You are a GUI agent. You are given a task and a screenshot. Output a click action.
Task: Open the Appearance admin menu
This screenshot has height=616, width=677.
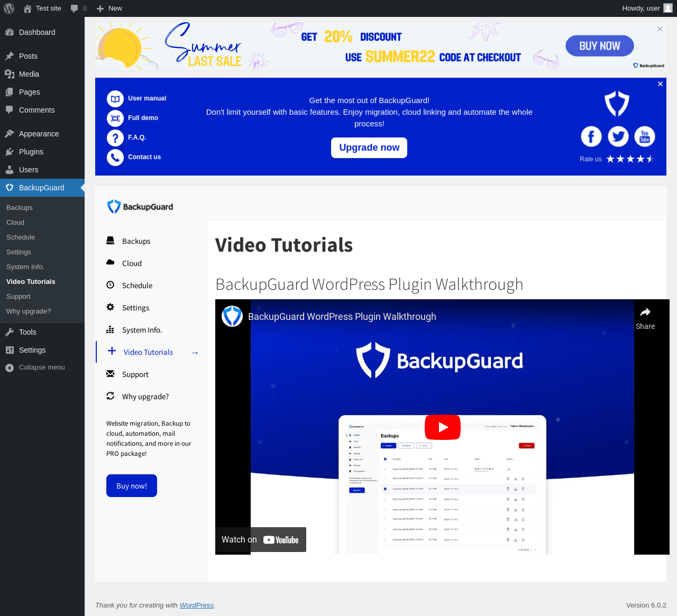tap(42, 134)
